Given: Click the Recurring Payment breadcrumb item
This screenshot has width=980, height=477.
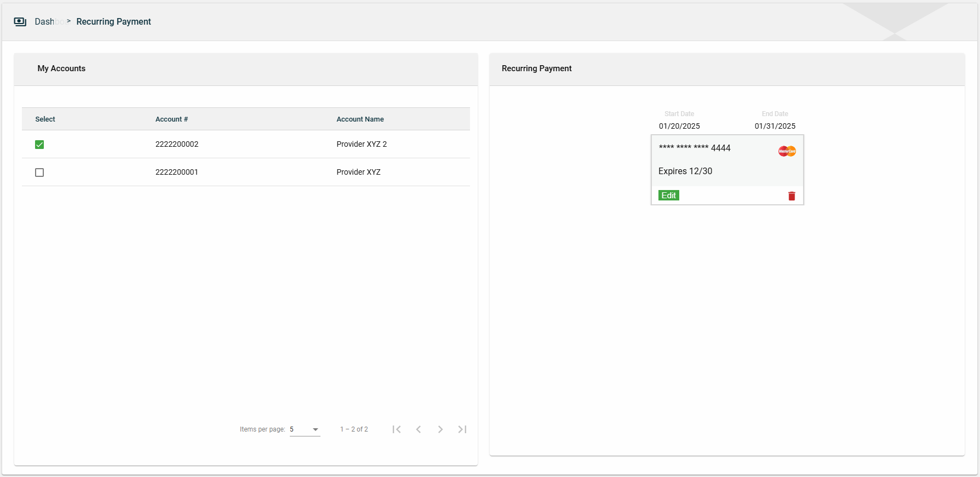Looking at the screenshot, I should click(x=113, y=22).
